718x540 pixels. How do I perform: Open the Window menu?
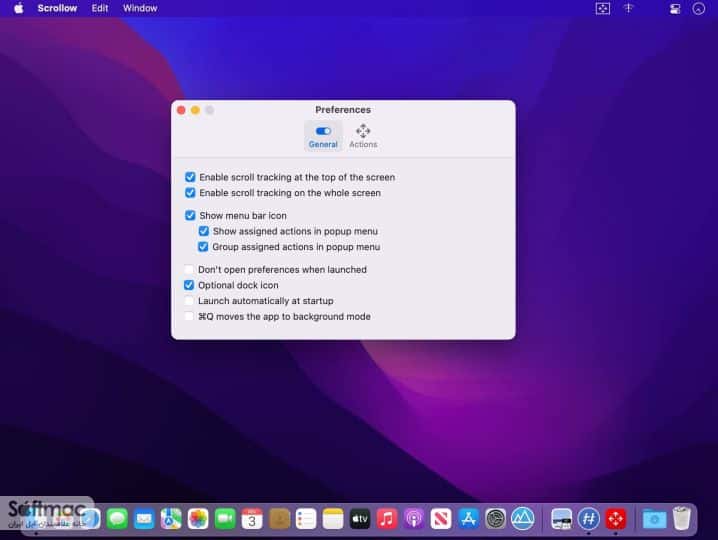pos(140,8)
